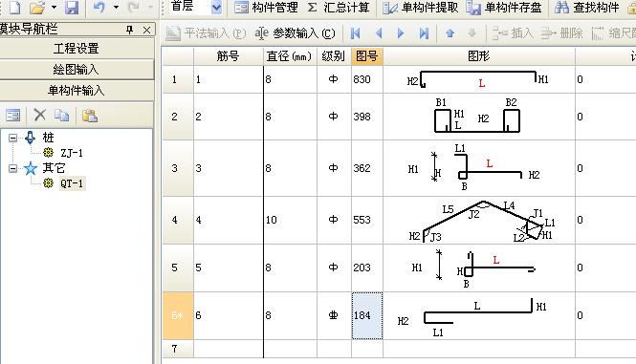Image resolution: width=636 pixels, height=364 pixels.
Task: Open 构件管理 component management
Action: pyautogui.click(x=266, y=8)
